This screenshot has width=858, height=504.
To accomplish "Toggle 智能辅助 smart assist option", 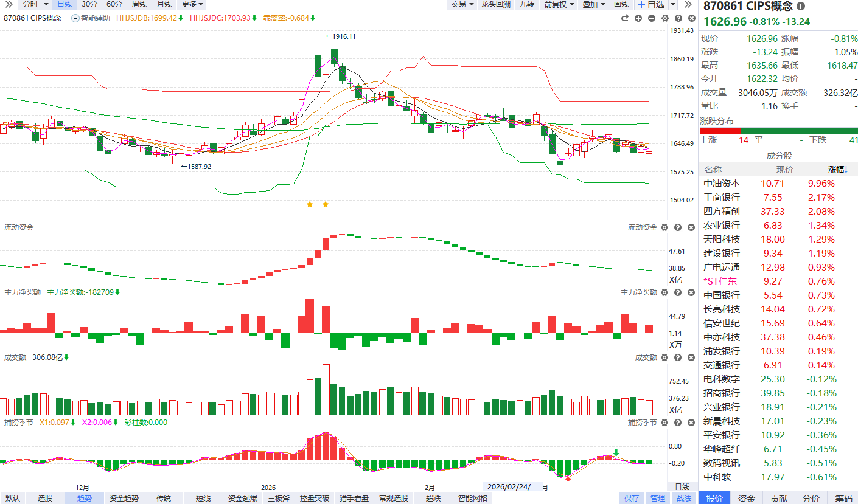I will pos(91,18).
